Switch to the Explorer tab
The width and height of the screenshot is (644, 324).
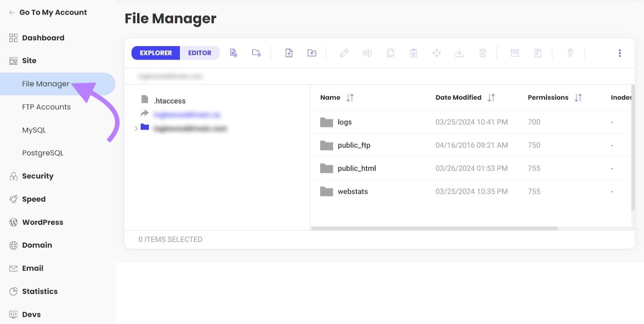click(x=156, y=53)
